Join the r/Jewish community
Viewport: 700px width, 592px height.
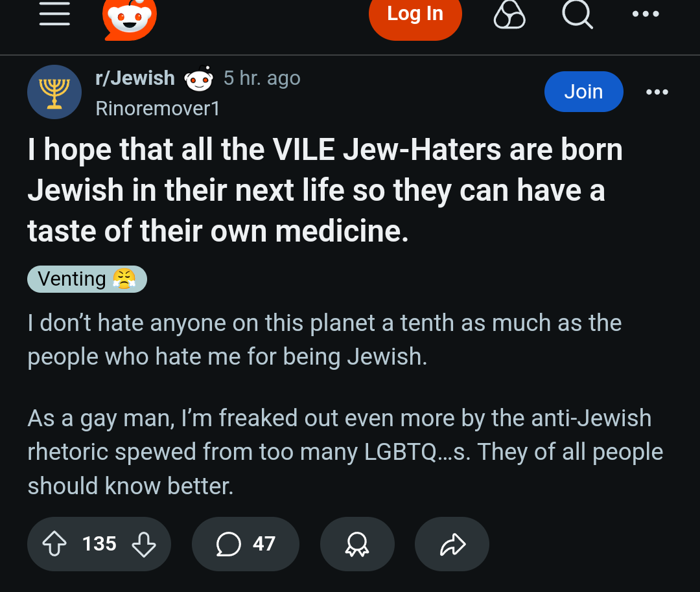point(583,91)
